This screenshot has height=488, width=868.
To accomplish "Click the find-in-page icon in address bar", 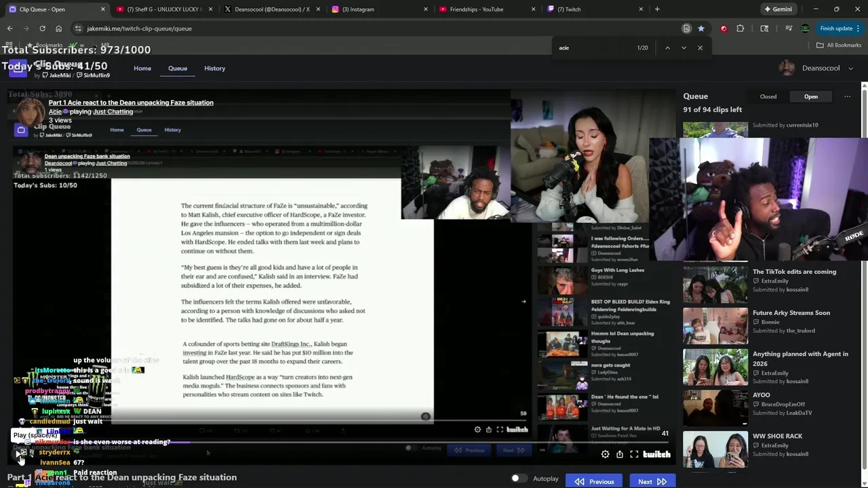I will point(686,28).
